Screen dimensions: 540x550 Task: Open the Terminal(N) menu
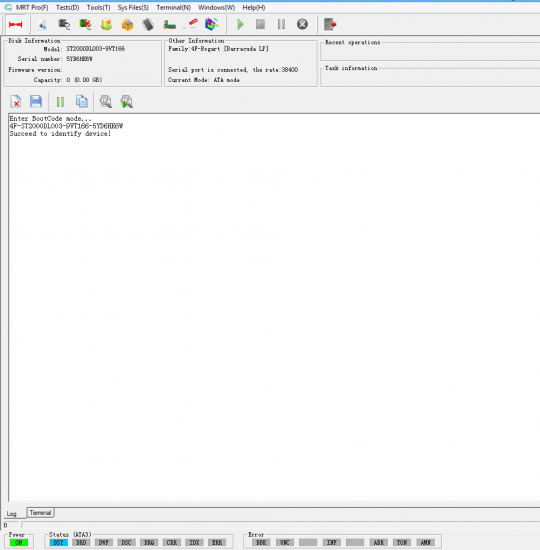tap(173, 7)
